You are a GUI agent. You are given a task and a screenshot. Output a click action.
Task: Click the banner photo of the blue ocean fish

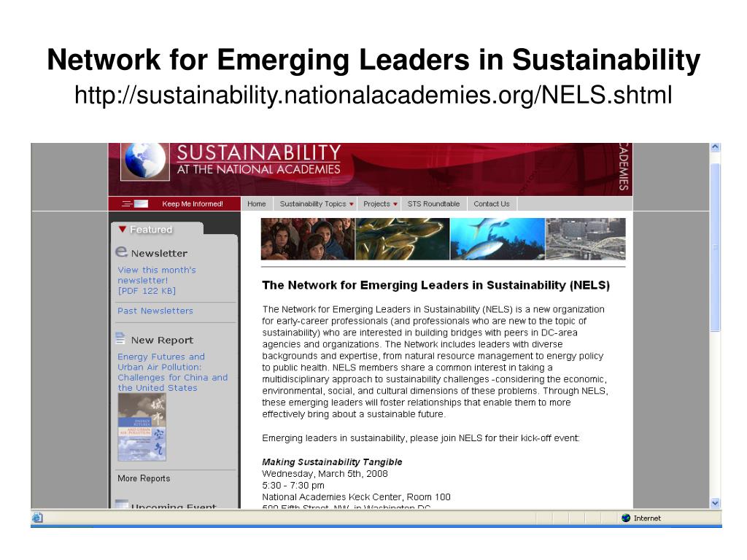498,238
